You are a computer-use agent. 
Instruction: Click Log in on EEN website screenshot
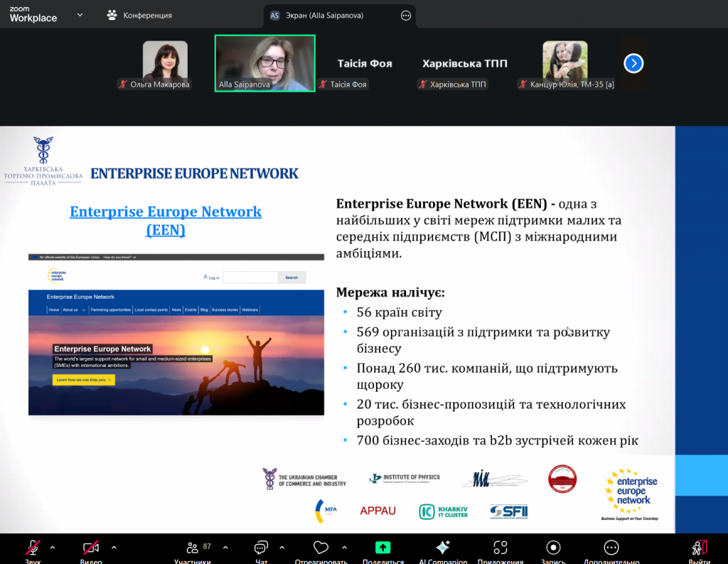(211, 277)
